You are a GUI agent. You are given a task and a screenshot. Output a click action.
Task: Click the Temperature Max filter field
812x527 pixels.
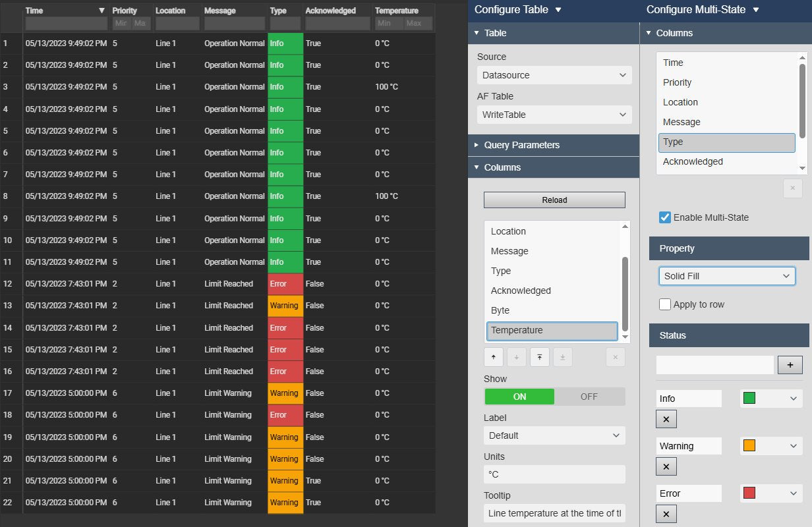point(419,24)
